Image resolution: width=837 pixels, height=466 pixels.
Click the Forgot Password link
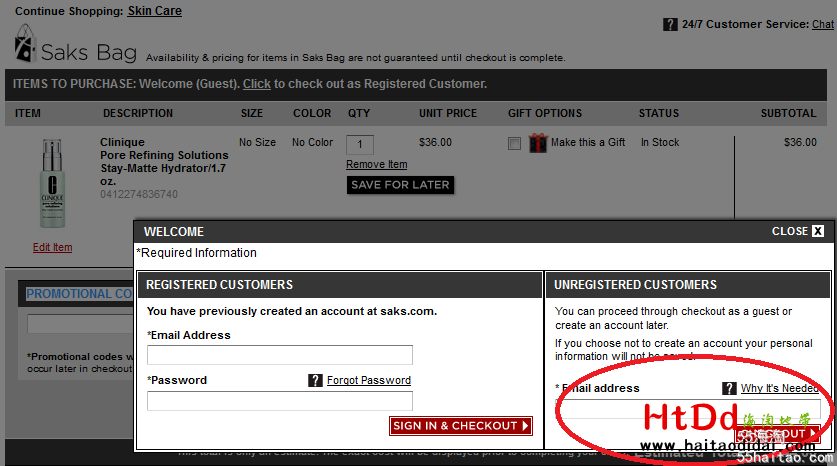coord(369,380)
